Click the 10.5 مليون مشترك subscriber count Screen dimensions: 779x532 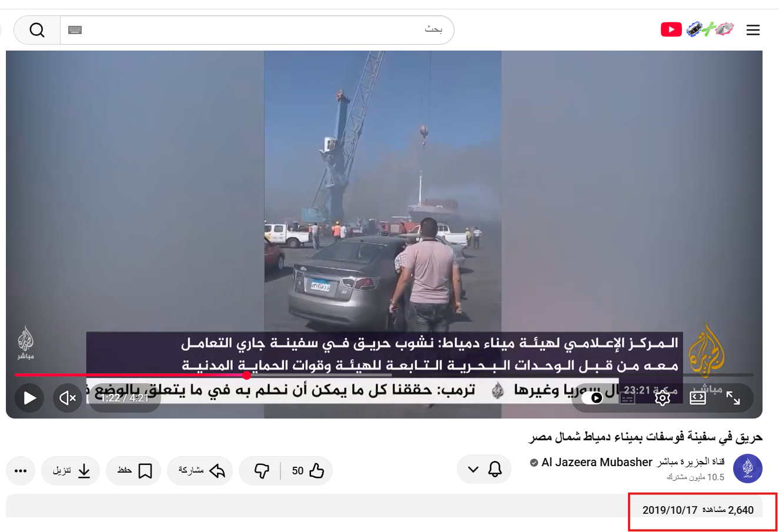coord(696,477)
